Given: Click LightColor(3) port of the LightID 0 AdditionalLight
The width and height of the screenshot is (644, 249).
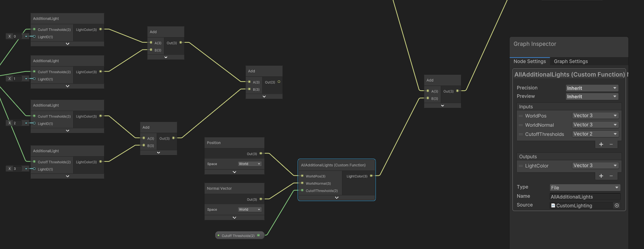Looking at the screenshot, I should [x=100, y=29].
